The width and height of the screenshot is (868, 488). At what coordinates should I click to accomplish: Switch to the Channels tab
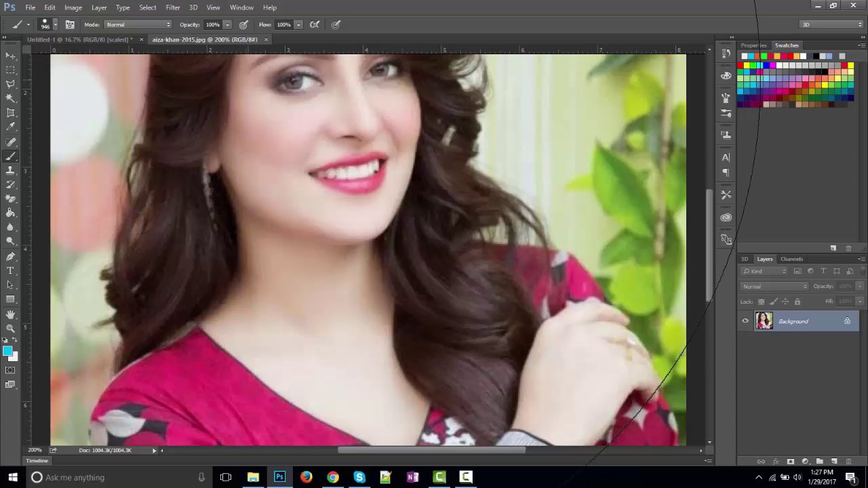tap(791, 259)
